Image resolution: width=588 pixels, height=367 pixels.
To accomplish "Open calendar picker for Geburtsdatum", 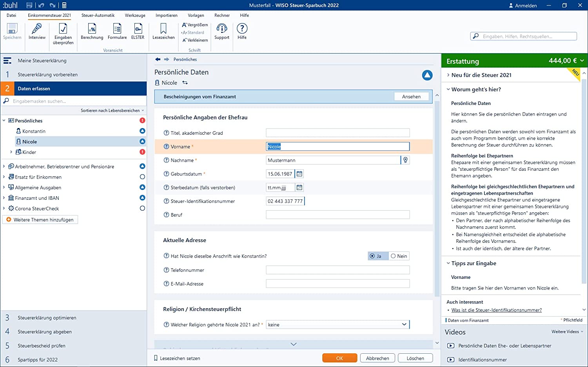I will (x=299, y=174).
